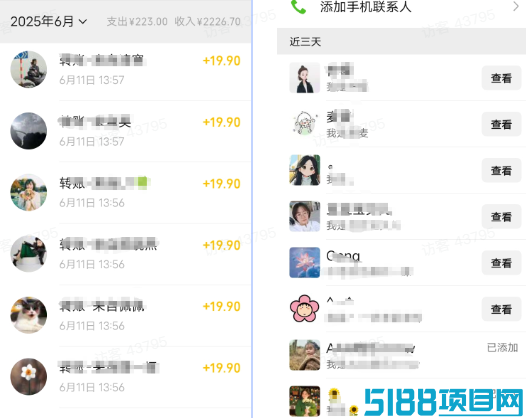Tap the green phone icon
The height and width of the screenshot is (418, 526).
298,7
